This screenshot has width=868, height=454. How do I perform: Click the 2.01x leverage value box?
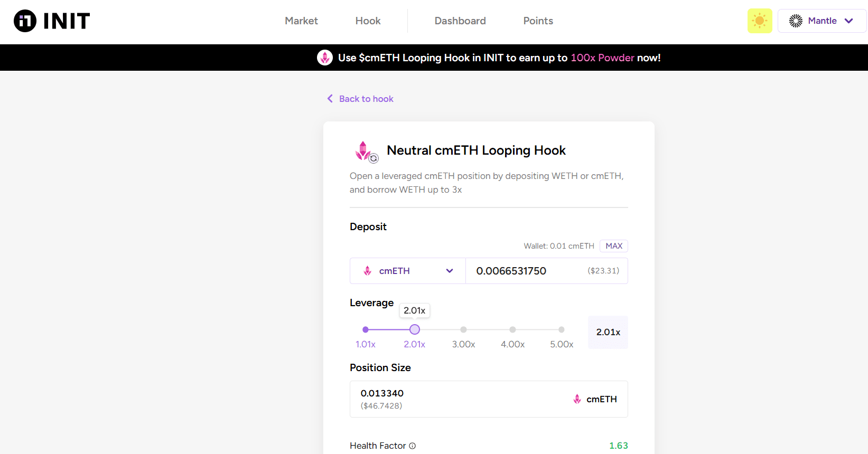click(608, 332)
